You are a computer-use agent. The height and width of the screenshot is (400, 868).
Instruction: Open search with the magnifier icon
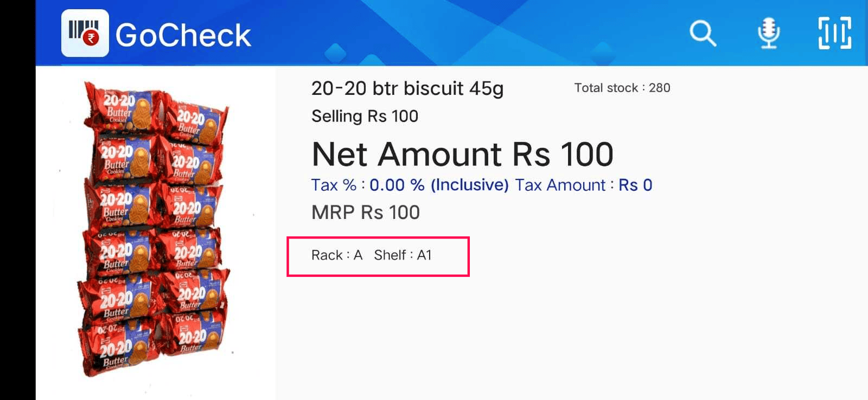click(703, 34)
